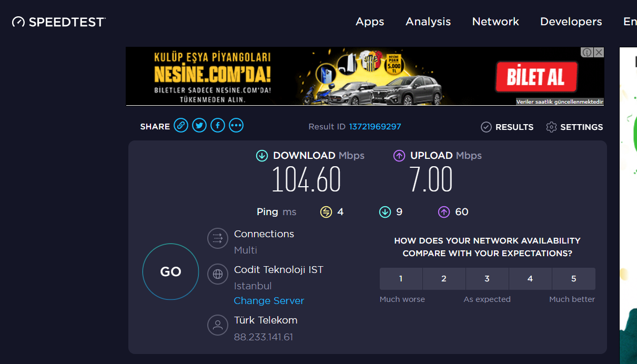Click the teal download latency icon
Image resolution: width=637 pixels, height=364 pixels.
tap(385, 212)
